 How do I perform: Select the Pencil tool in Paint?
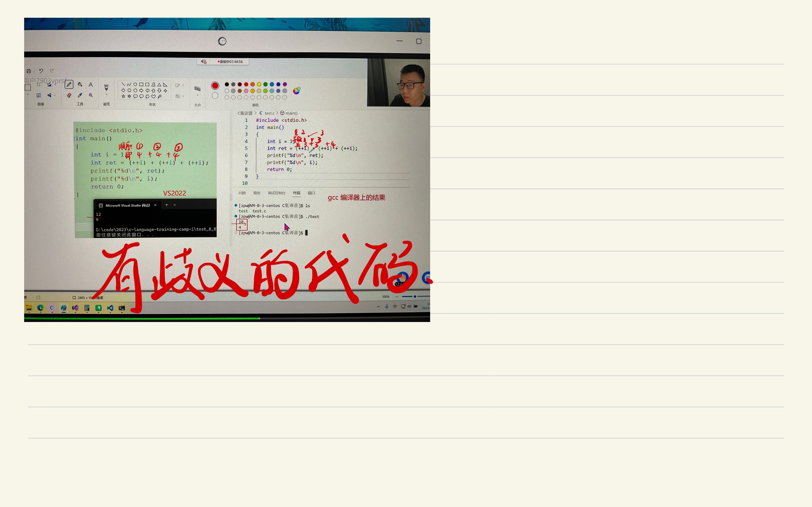click(69, 85)
